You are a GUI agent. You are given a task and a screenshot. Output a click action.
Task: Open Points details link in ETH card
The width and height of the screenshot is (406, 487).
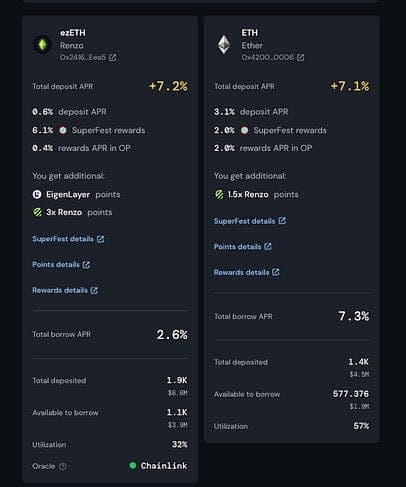tap(243, 247)
